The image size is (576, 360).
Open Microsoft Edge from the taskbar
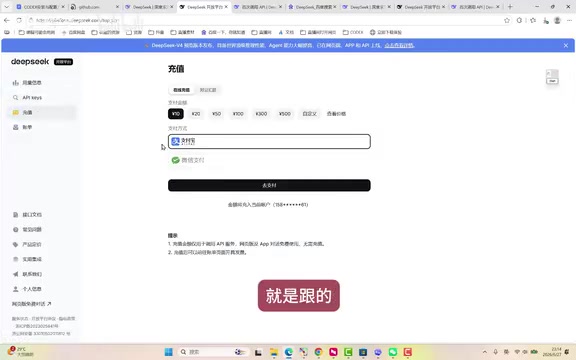pos(289,352)
